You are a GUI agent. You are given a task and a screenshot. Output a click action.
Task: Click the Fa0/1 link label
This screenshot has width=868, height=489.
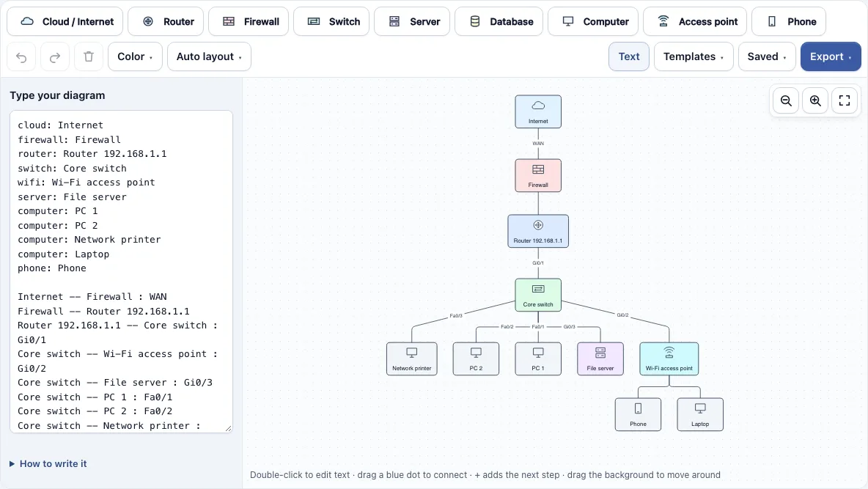point(538,327)
